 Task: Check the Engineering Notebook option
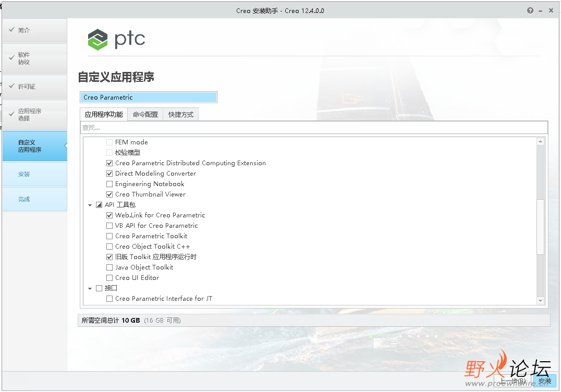(109, 184)
